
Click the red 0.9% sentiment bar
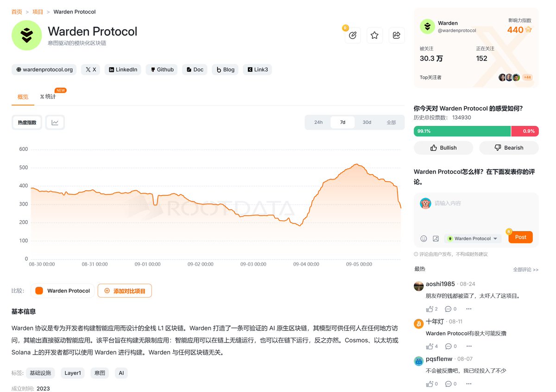pyautogui.click(x=525, y=131)
